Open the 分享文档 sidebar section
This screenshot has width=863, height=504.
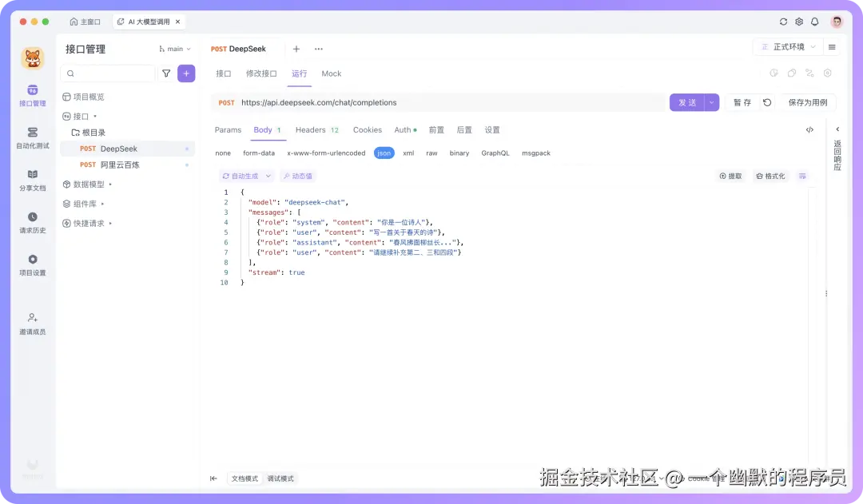point(33,180)
